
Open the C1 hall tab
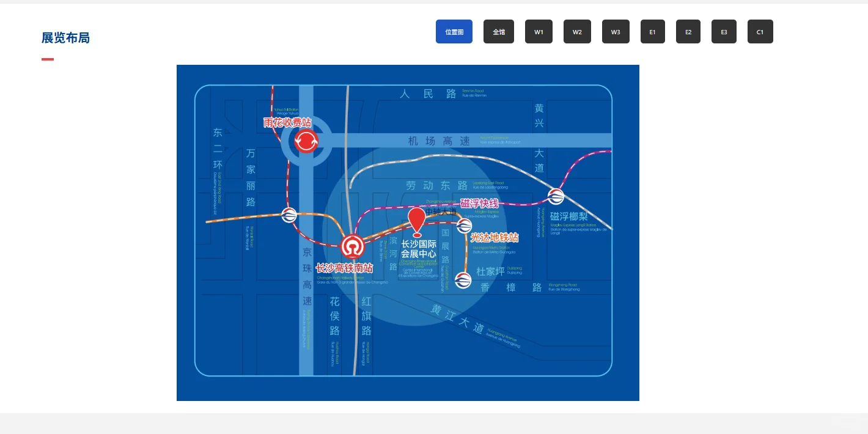coord(760,32)
